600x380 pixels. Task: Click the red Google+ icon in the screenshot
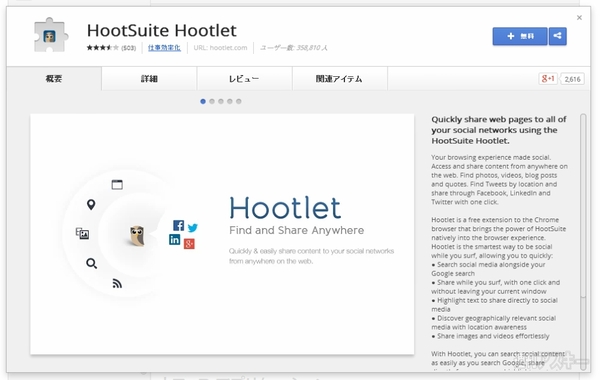pyautogui.click(x=189, y=244)
